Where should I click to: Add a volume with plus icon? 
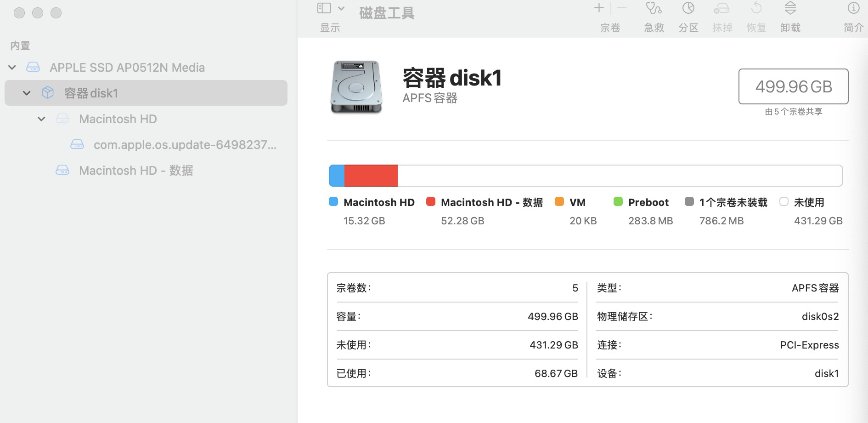click(599, 8)
